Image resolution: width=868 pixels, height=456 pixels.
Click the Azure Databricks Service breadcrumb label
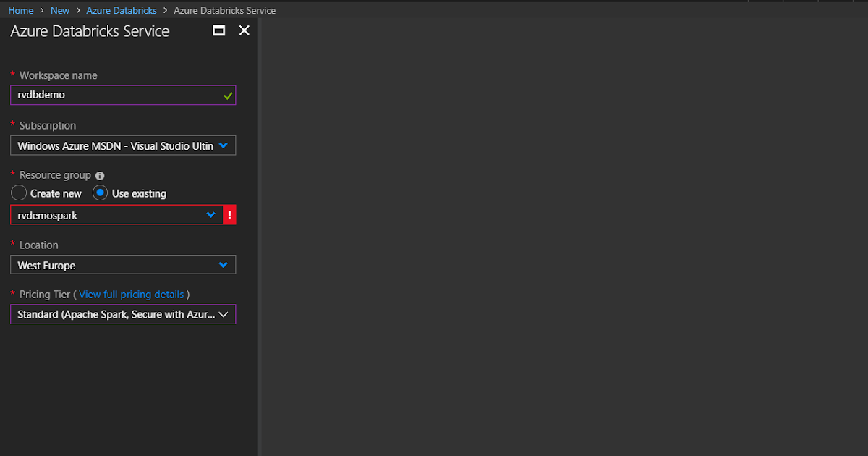click(x=224, y=9)
